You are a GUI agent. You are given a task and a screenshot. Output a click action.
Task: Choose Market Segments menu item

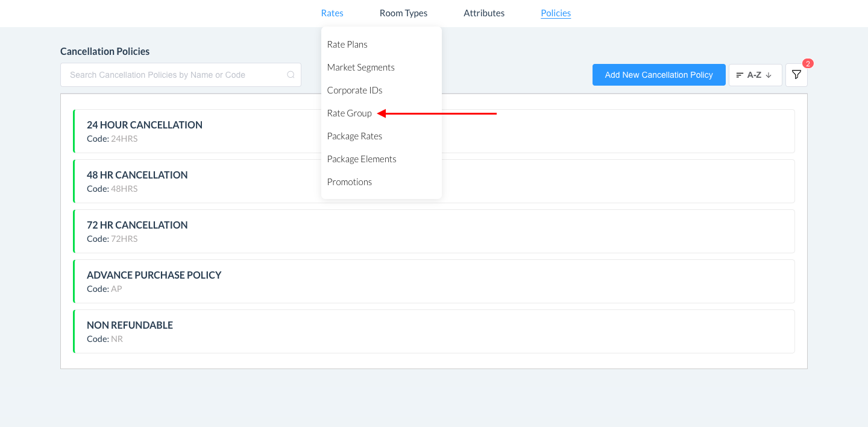(x=360, y=68)
